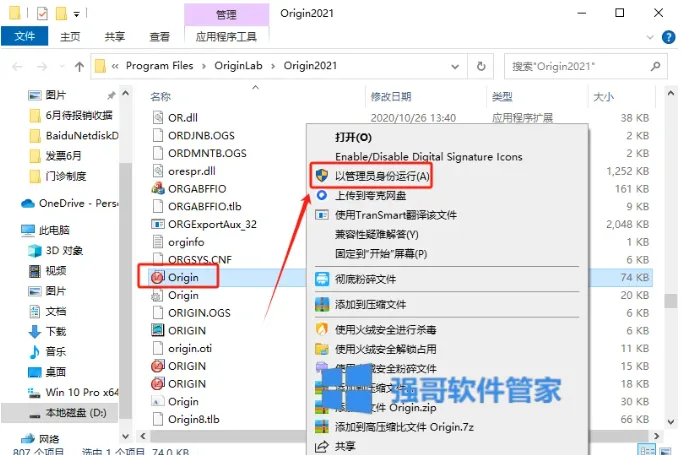Click the ORGExportAux_32 file icon
688x455 pixels.
(158, 224)
